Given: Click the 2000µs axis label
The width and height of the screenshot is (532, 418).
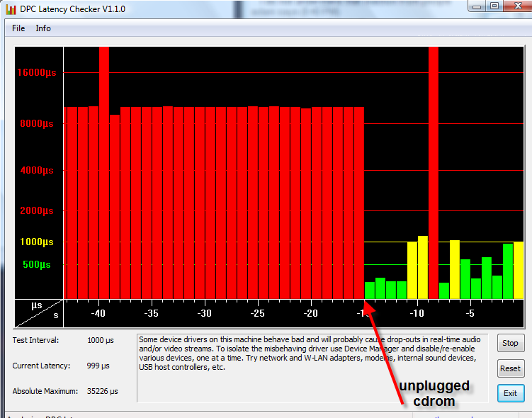Looking at the screenshot, I should click(37, 210).
